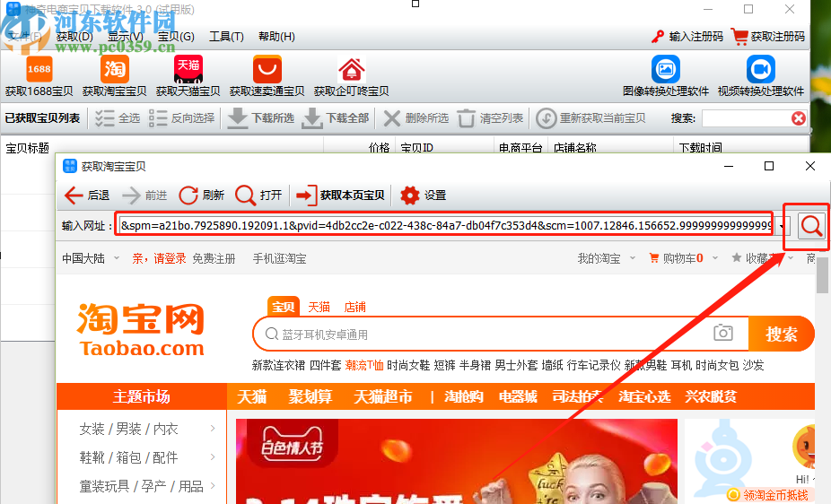The image size is (831, 504).
Task: Go forward with 前进 arrow
Action: tap(144, 196)
